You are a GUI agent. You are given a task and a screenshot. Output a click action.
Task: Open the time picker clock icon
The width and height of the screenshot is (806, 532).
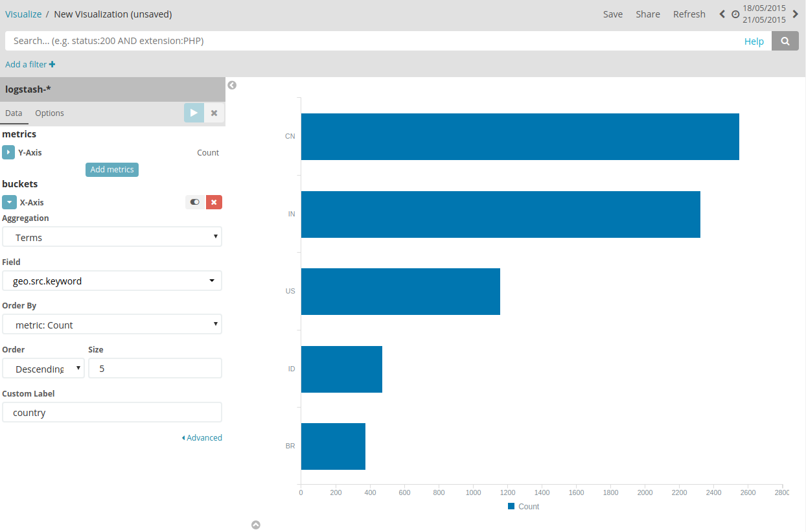pos(735,14)
